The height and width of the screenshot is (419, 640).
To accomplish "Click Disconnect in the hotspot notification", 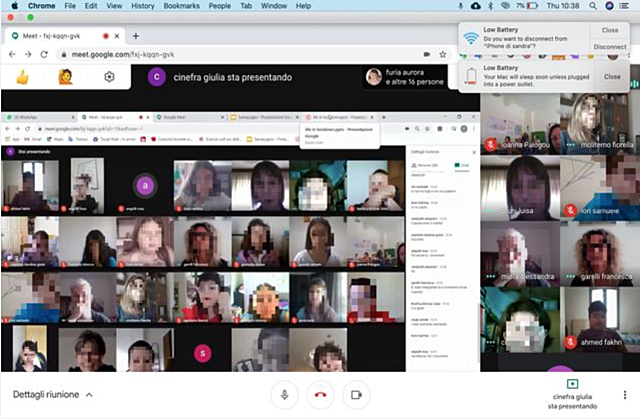I will click(610, 47).
